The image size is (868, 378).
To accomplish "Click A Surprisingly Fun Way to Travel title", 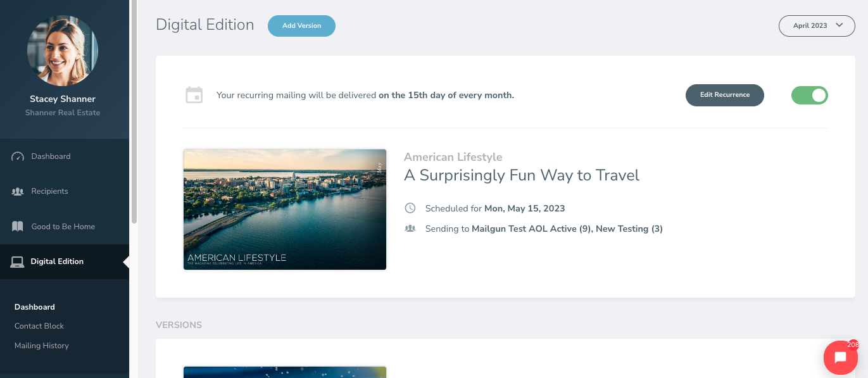I will [521, 175].
